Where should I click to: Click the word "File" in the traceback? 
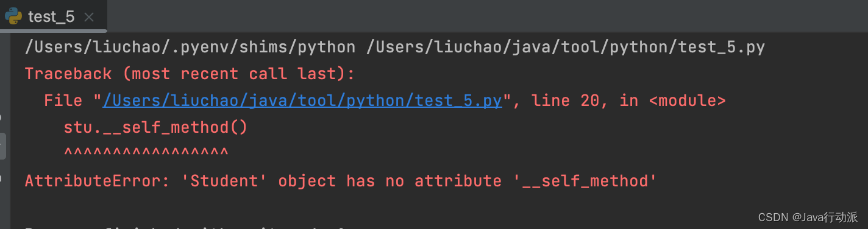(63, 100)
